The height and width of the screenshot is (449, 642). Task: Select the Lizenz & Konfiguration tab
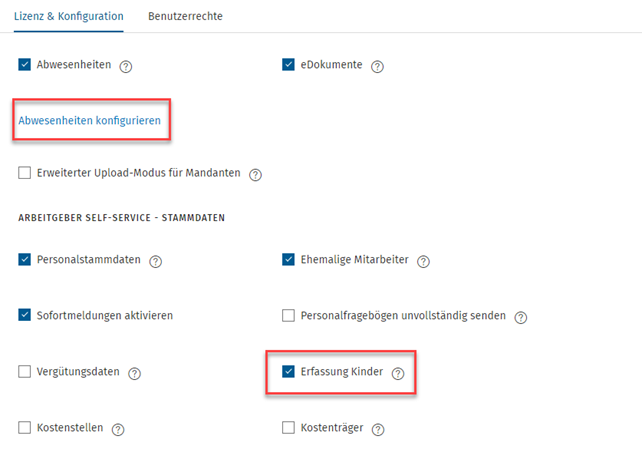(68, 16)
